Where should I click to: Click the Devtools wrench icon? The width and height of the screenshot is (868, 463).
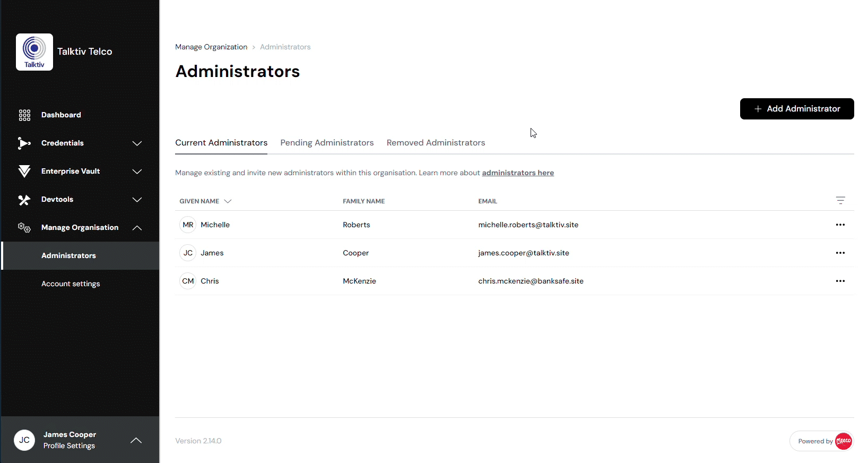pos(24,200)
